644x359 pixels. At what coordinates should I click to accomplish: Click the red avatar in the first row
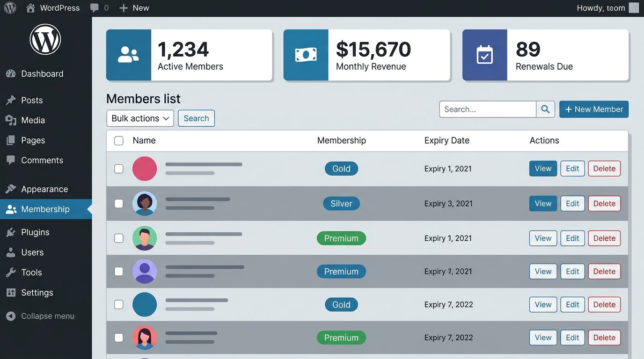(x=145, y=169)
